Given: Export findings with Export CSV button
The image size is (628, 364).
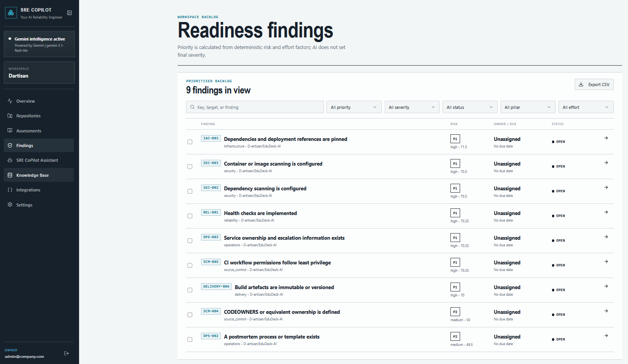Looking at the screenshot, I should 594,85.
